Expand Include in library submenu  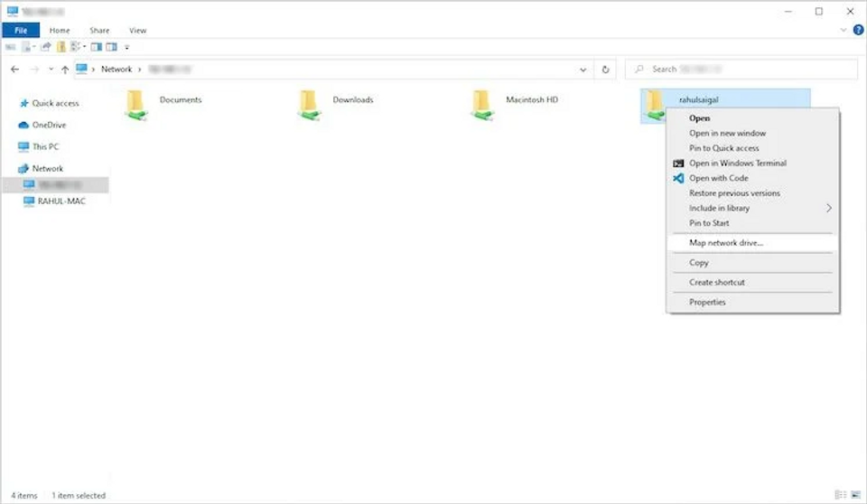coord(752,208)
